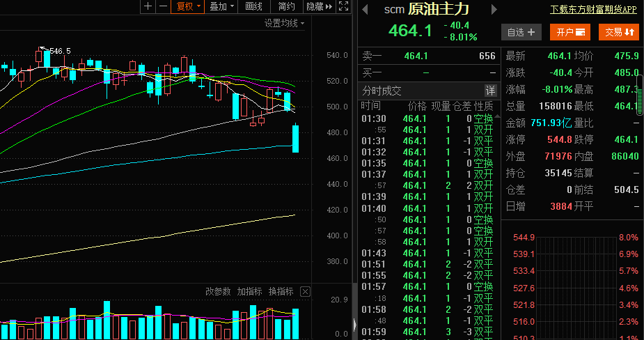
Task: Click the 均价 value 475.9
Action: 627,56
